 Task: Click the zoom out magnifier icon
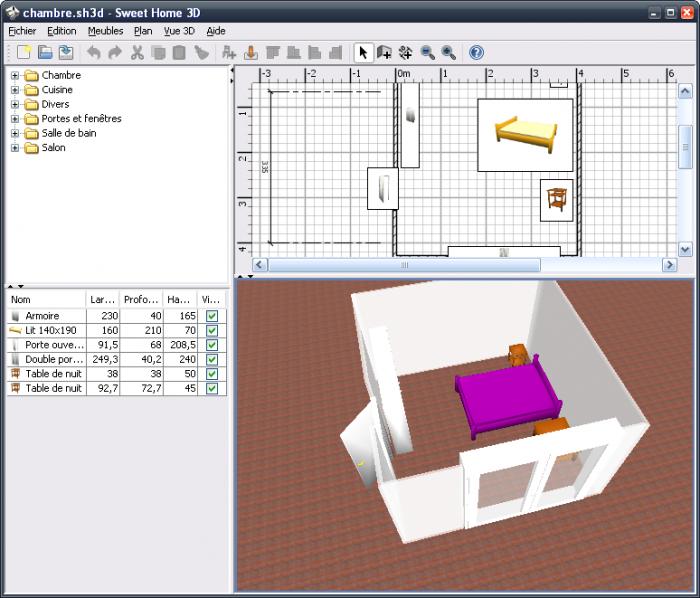[427, 52]
